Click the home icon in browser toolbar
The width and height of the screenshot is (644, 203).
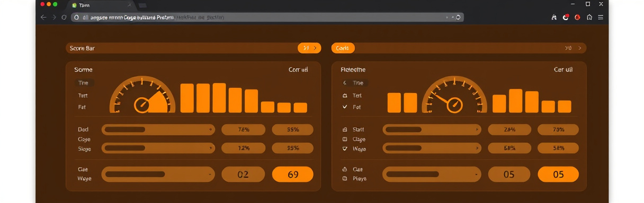(x=589, y=17)
